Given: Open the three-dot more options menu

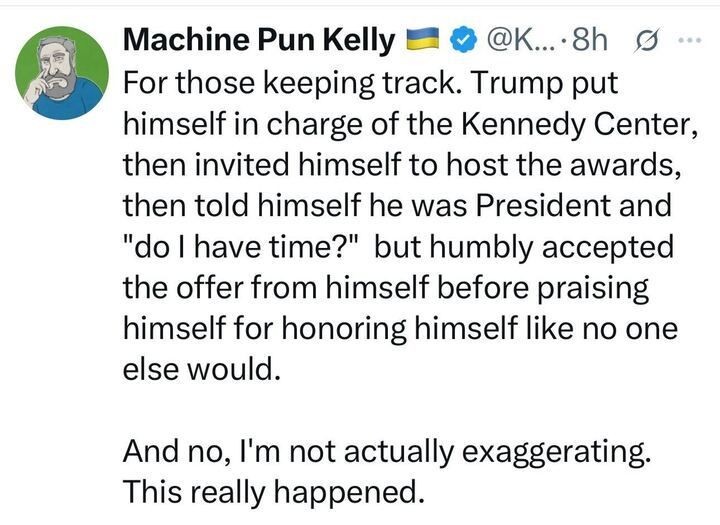Looking at the screenshot, I should 690,40.
